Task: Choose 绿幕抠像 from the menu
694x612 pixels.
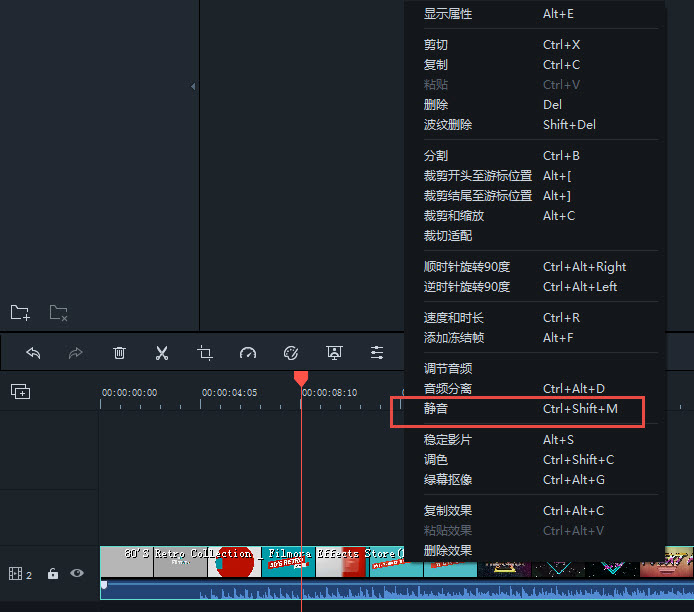Action: pyautogui.click(x=447, y=480)
